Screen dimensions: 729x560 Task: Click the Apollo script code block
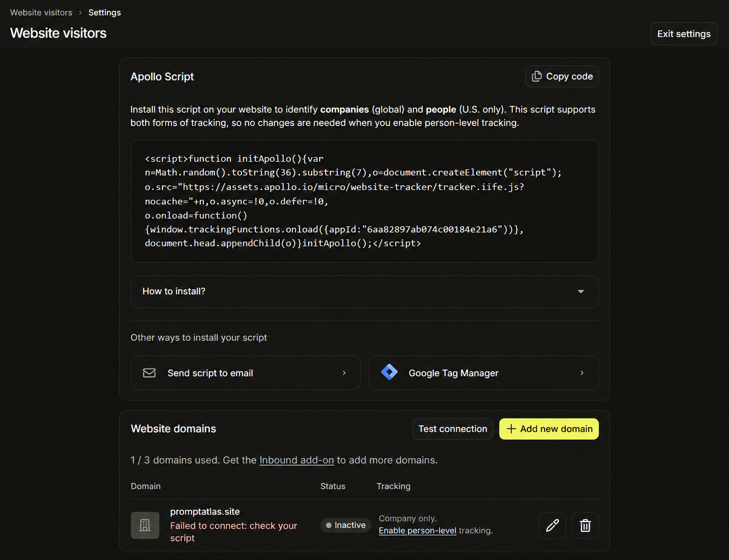364,201
